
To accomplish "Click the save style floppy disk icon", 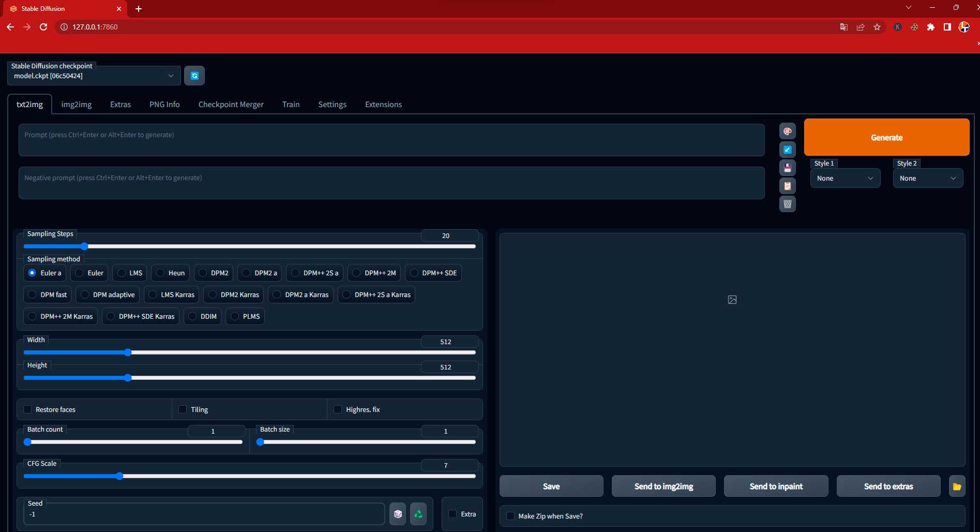I will (x=787, y=167).
